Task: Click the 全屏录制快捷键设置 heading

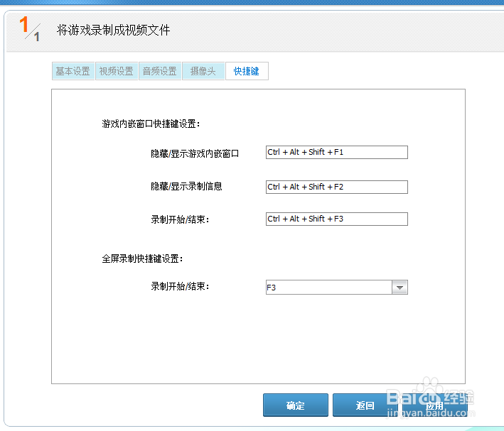Action: point(142,258)
